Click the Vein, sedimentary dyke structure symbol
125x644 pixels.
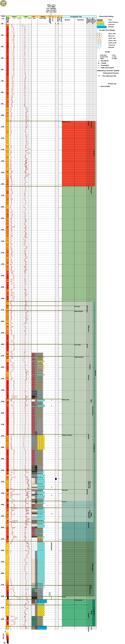99,76
